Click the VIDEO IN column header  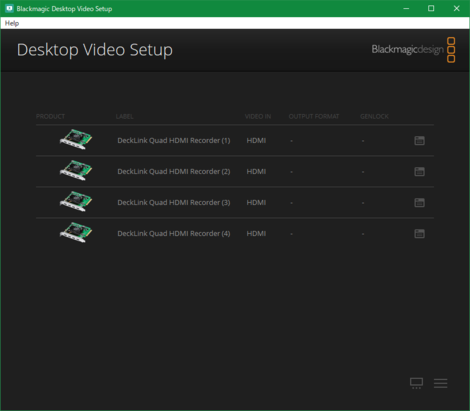click(x=258, y=116)
